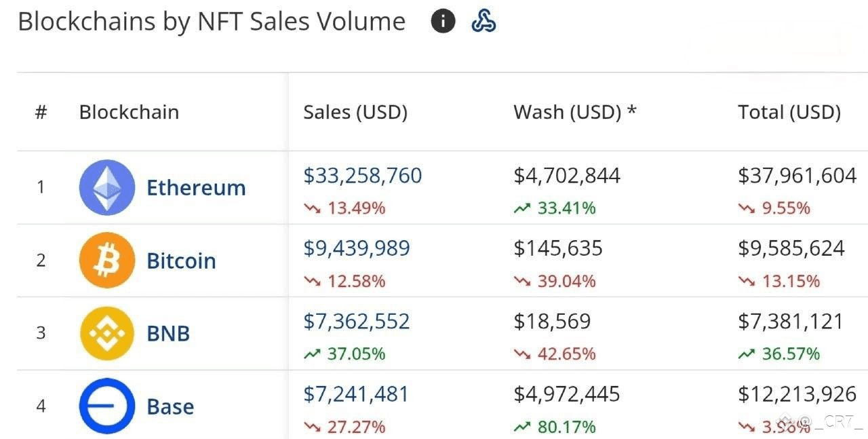Click the Base logo icon

107,406
